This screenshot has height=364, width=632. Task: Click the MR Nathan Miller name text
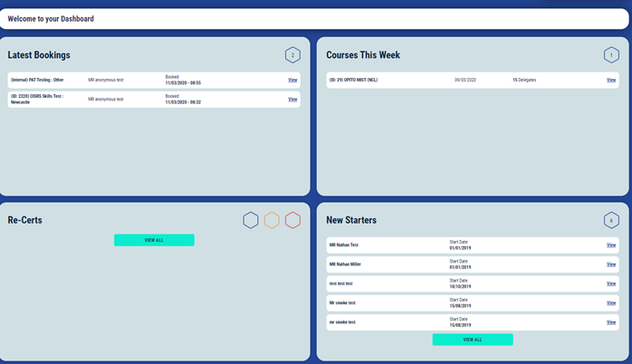[345, 264]
